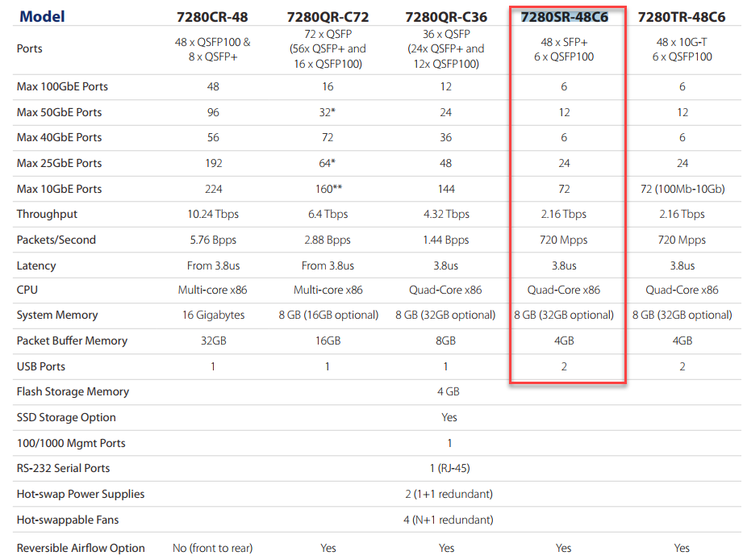Image resolution: width=743 pixels, height=560 pixels.
Task: Select the 7280TR-48C6 column header
Action: 682,17
